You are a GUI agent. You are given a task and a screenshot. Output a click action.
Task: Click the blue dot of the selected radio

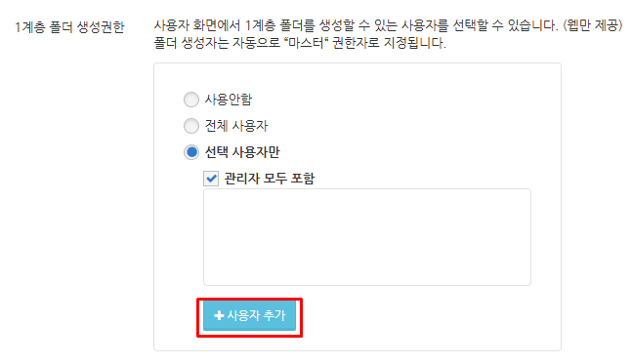(191, 152)
